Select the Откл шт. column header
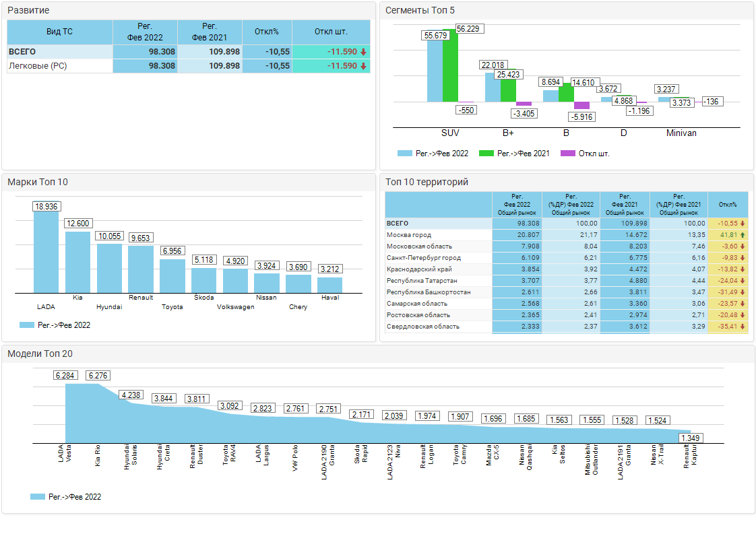 tap(332, 32)
